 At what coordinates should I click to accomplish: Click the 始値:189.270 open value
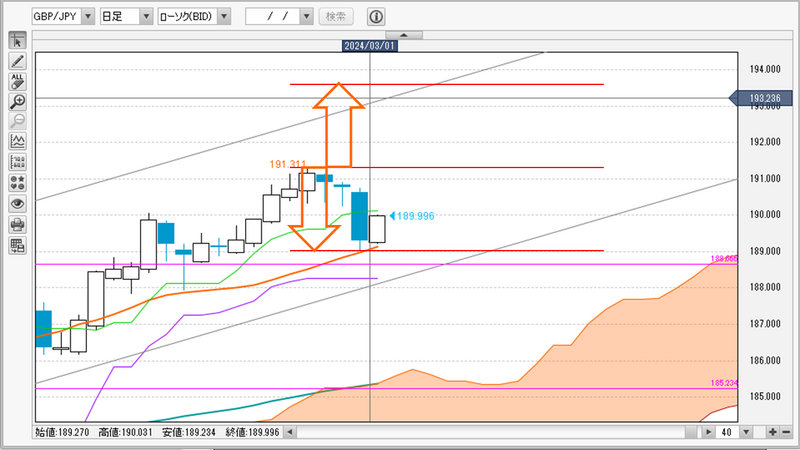(x=62, y=432)
